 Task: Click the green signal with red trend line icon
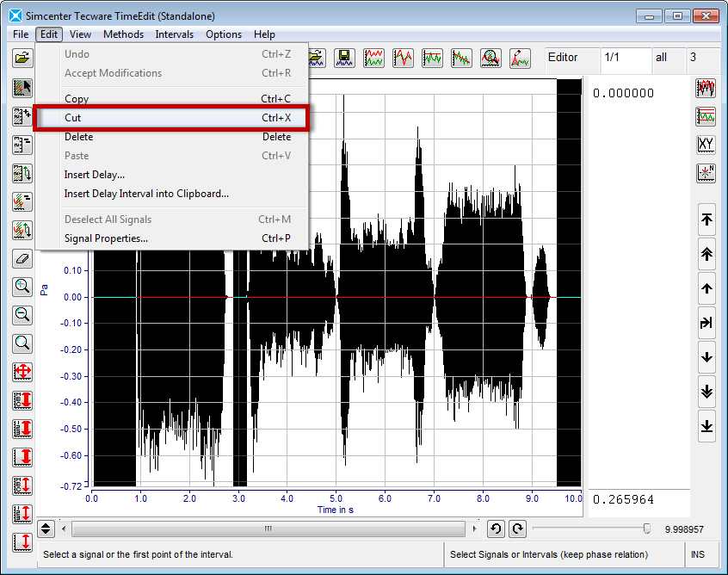[461, 59]
